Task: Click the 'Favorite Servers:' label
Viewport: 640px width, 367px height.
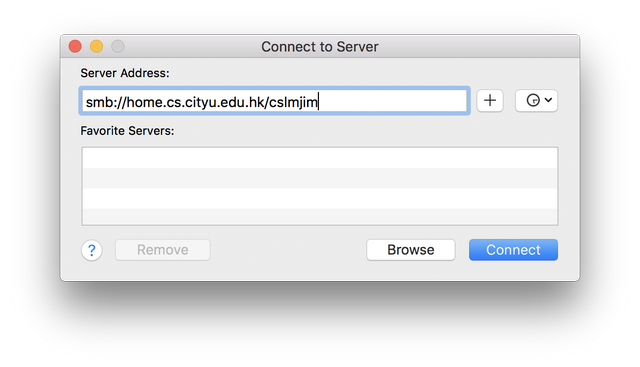Action: (127, 131)
